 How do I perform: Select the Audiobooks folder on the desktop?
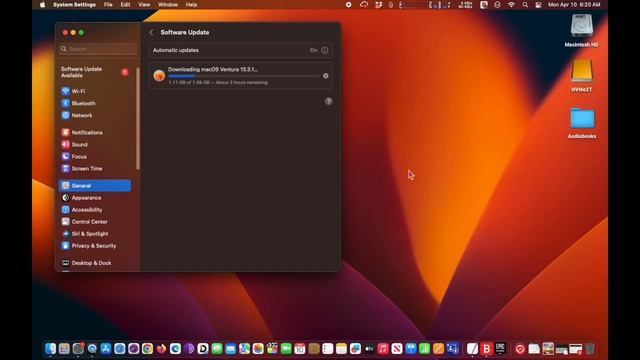582,123
